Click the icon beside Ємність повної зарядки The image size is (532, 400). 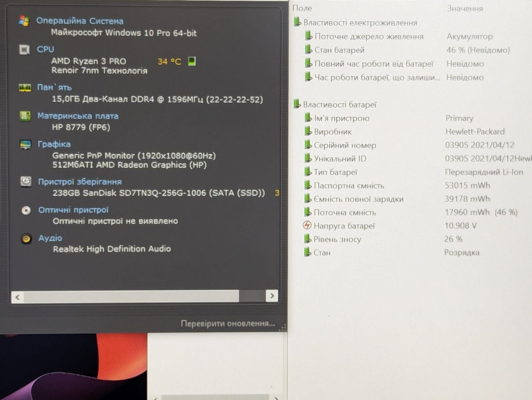click(x=308, y=199)
